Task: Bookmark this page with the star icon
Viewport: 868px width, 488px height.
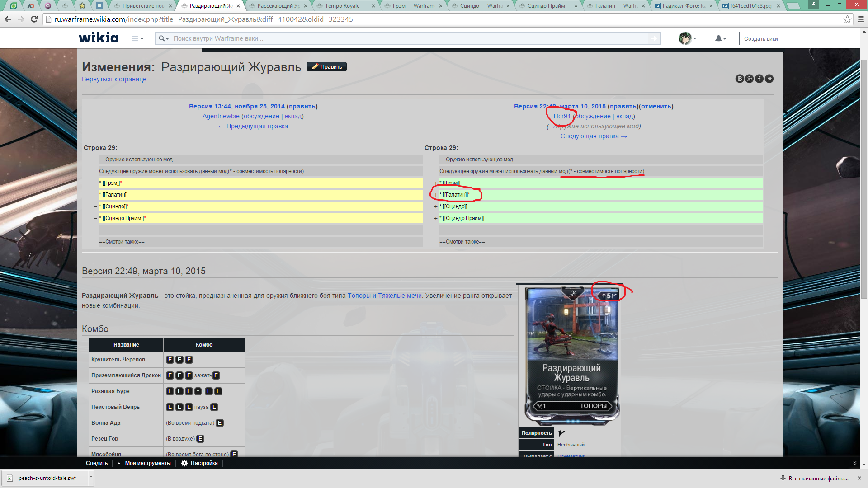Action: (847, 19)
